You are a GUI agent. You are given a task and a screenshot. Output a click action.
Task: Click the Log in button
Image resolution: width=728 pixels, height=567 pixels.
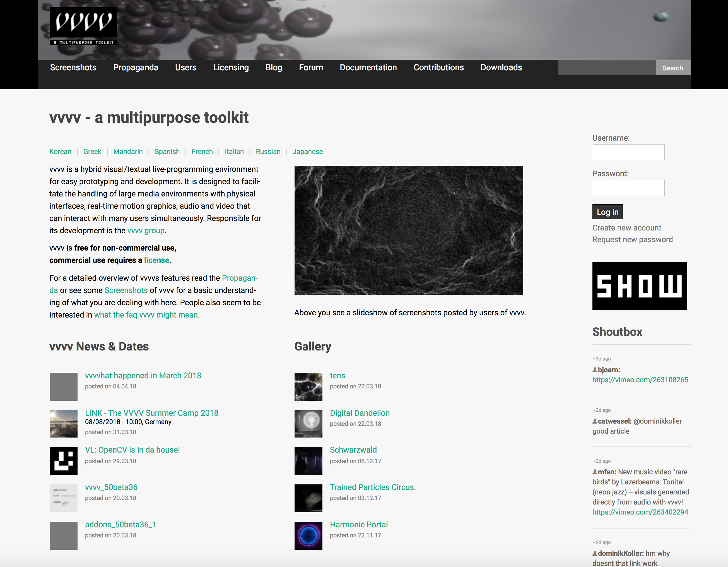pyautogui.click(x=607, y=212)
